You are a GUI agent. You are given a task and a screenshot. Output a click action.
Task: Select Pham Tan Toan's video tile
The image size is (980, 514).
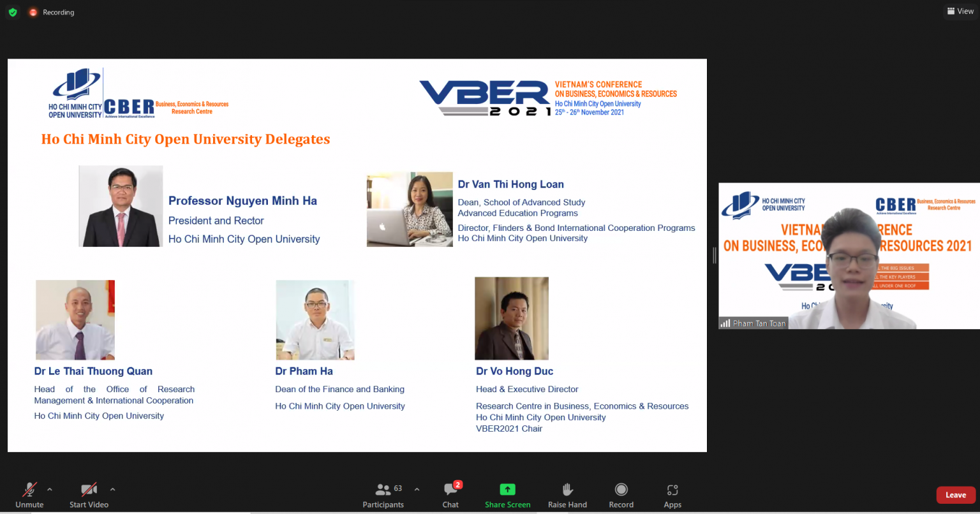849,256
